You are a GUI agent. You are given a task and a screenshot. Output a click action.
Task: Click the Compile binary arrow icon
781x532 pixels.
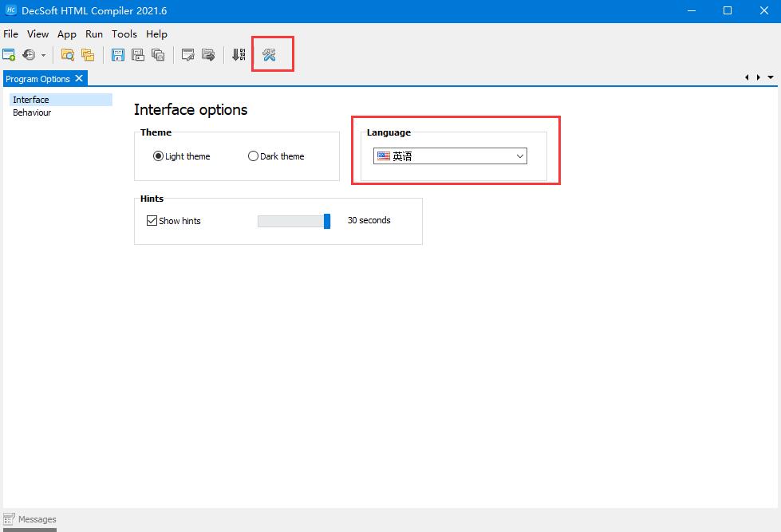pyautogui.click(x=238, y=55)
